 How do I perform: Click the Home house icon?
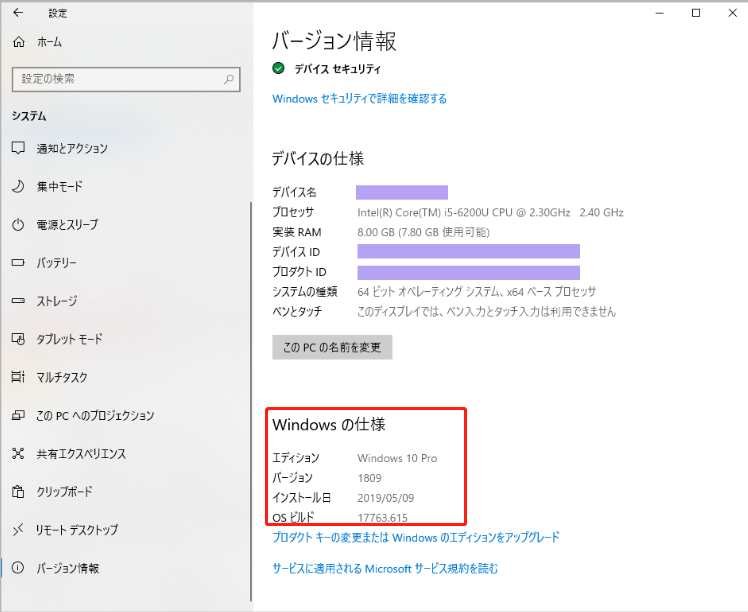[x=19, y=42]
